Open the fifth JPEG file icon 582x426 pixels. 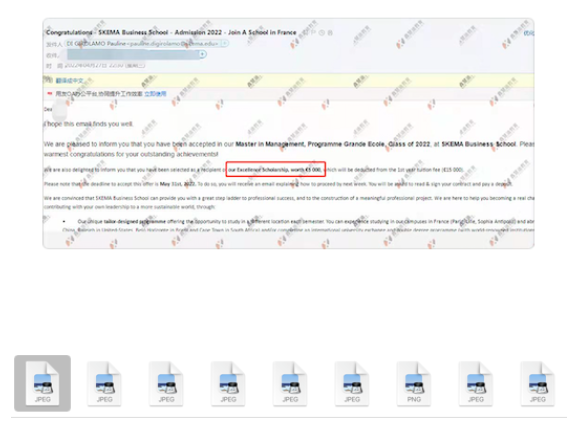[290, 383]
